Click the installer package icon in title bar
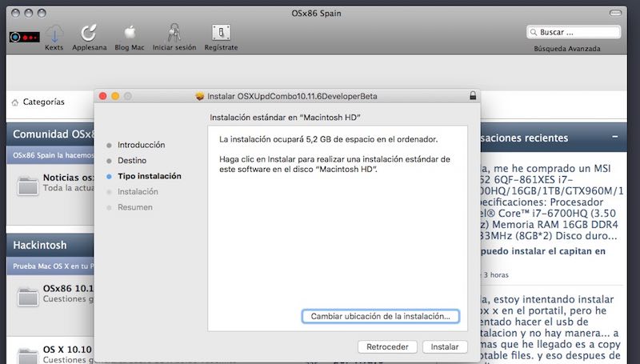The width and height of the screenshot is (640, 364). 199,96
